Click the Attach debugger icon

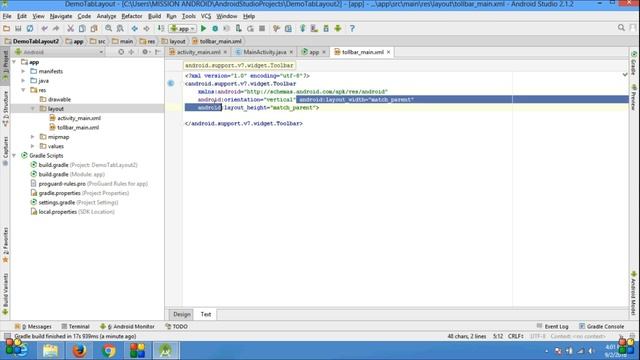point(238,29)
